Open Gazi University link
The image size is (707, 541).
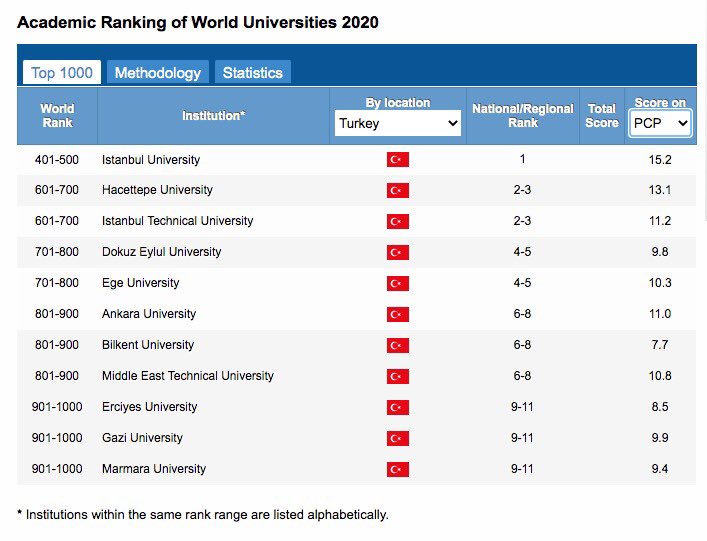pos(142,438)
